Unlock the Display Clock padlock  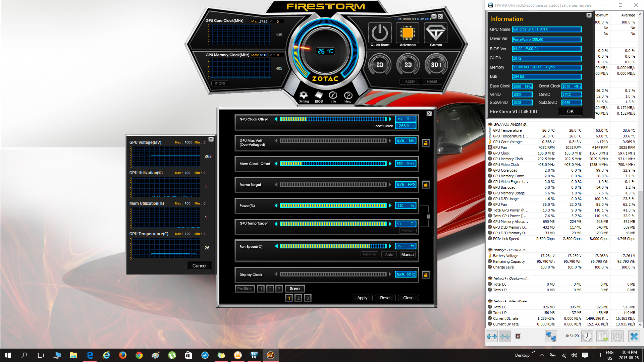(x=426, y=275)
